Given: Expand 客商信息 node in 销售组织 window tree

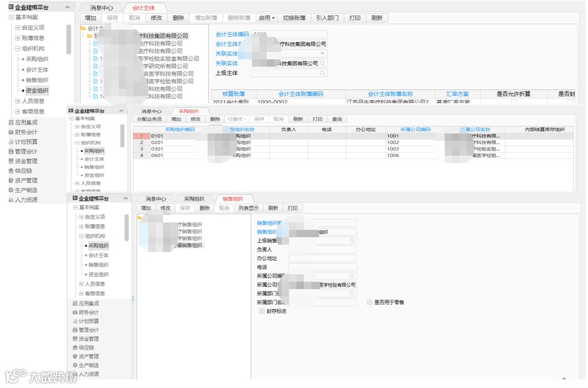Looking at the screenshot, I should (x=81, y=294).
